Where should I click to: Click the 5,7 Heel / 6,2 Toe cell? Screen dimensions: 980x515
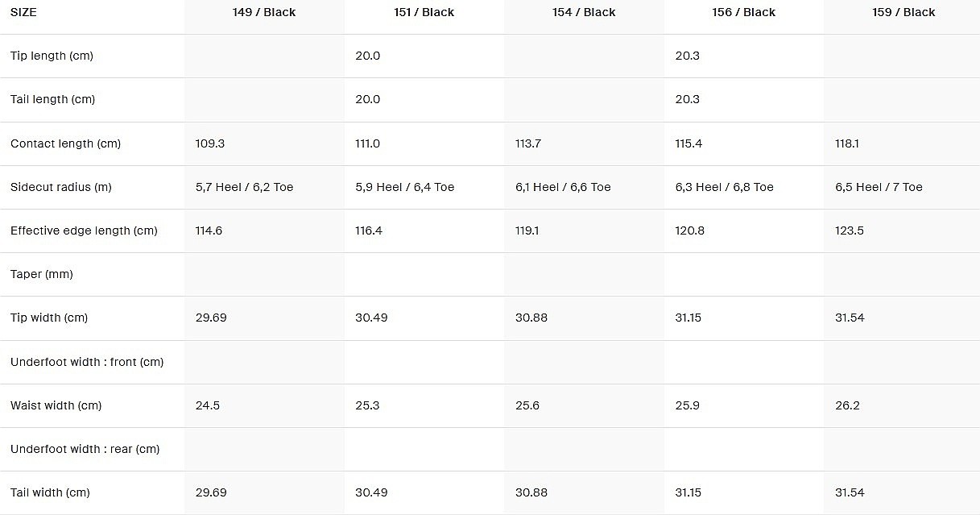point(244,187)
